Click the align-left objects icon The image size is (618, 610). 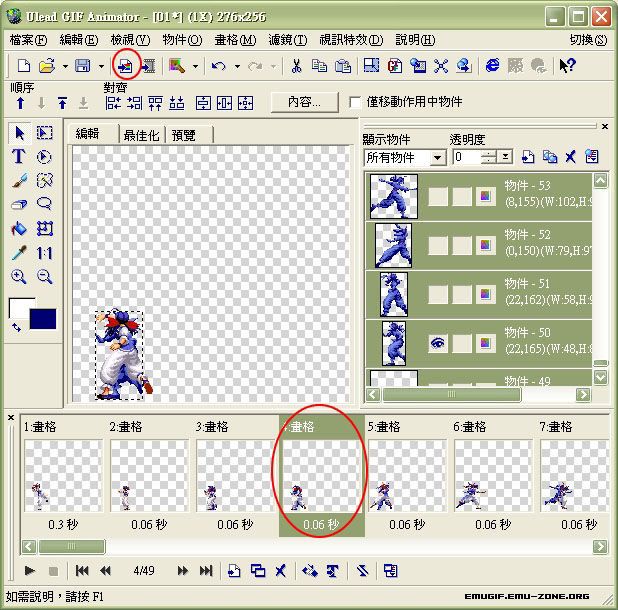tap(113, 103)
